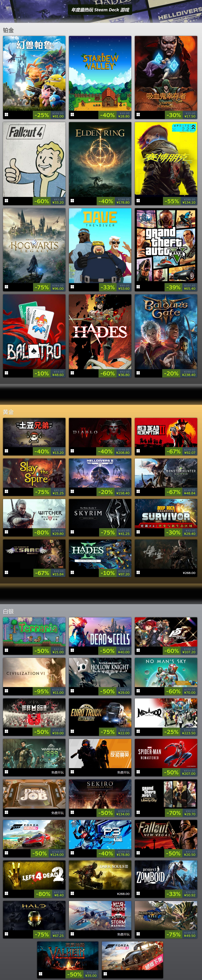Click free-to-play label under Warframe 1999
The height and width of the screenshot is (980, 202).
pos(57,772)
